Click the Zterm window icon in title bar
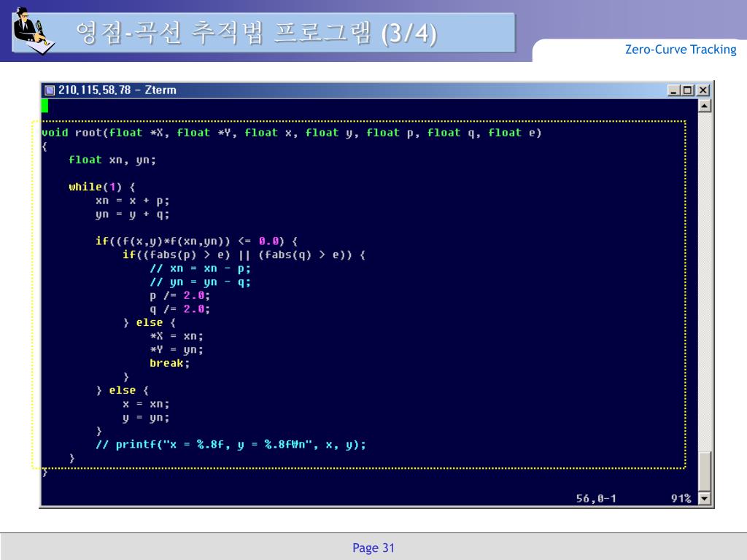The image size is (747, 560). [50, 90]
